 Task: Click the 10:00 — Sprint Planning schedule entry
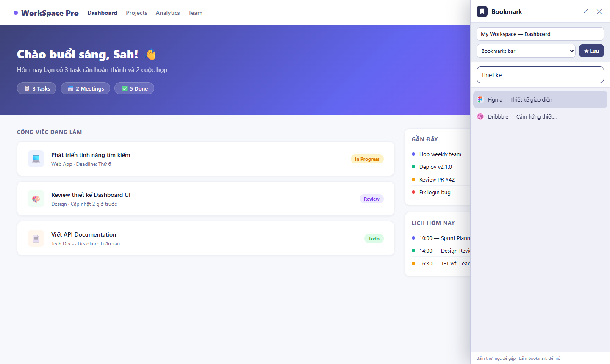441,238
